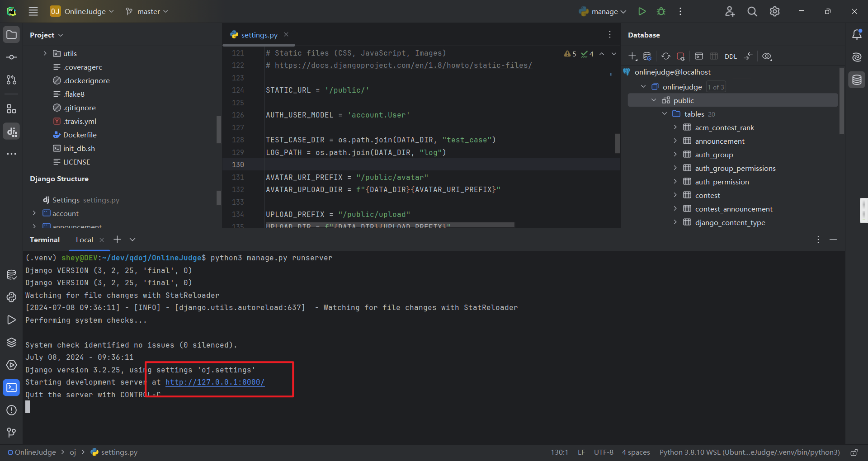Screen dimensions: 868x461
Task: Add new data source plus icon
Action: (x=632, y=56)
